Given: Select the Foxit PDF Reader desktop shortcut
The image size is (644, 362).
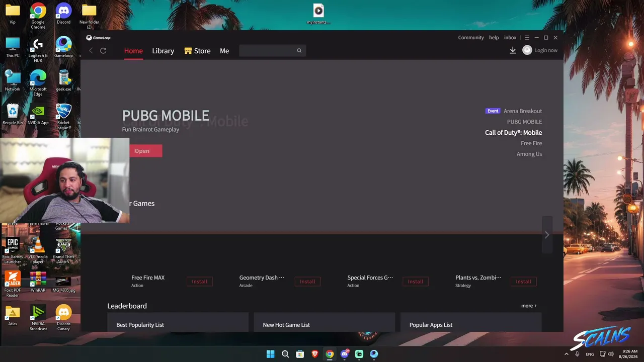Looking at the screenshot, I should coord(13,285).
